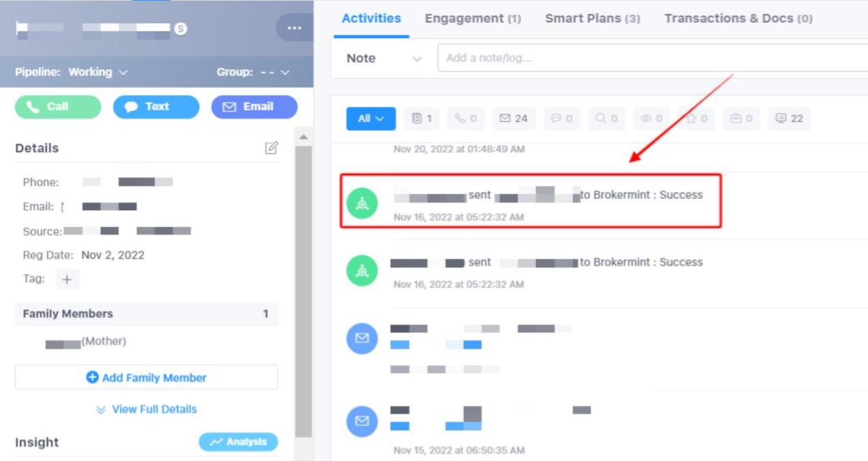868x461 pixels.
Task: Filter activities by eye views icon
Action: [651, 118]
